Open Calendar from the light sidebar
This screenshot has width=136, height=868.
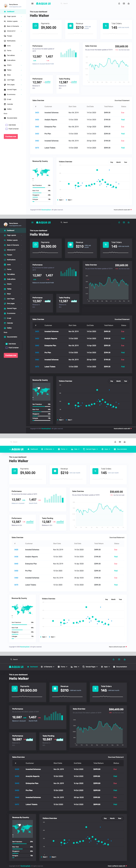10,104
